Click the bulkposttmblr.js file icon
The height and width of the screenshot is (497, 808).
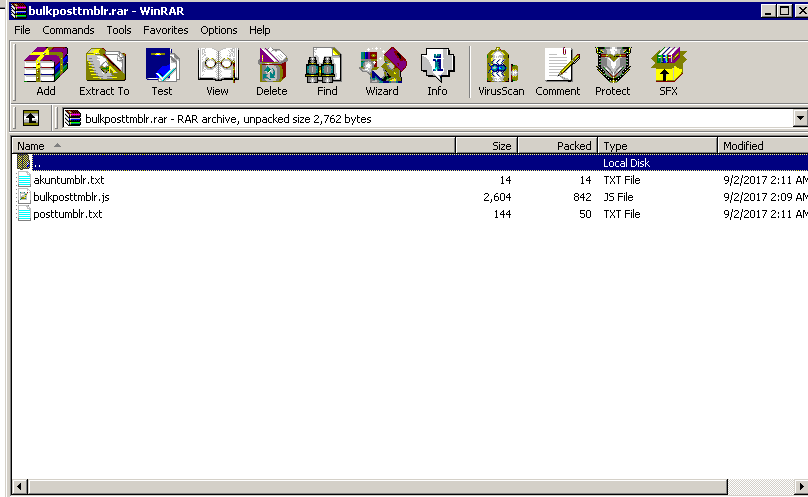pos(24,197)
